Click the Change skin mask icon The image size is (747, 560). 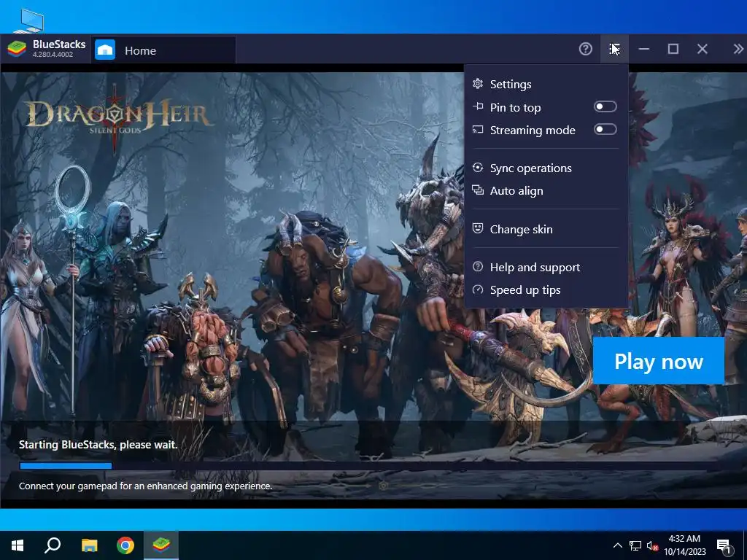pos(477,228)
